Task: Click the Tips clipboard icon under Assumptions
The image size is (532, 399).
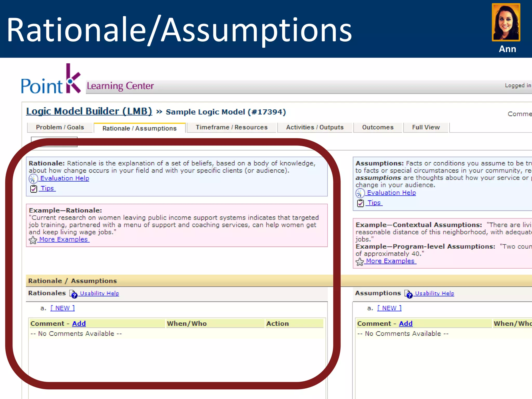Action: 361,203
